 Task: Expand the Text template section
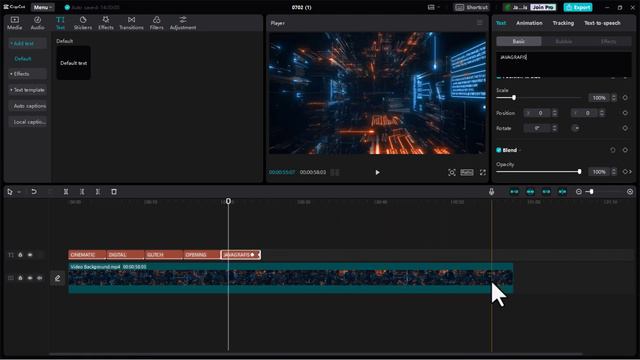point(27,90)
